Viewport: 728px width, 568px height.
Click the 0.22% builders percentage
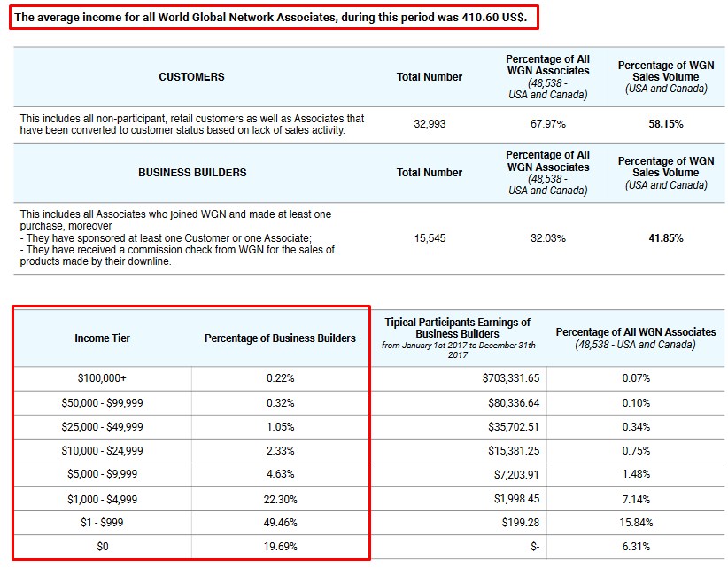pos(281,378)
